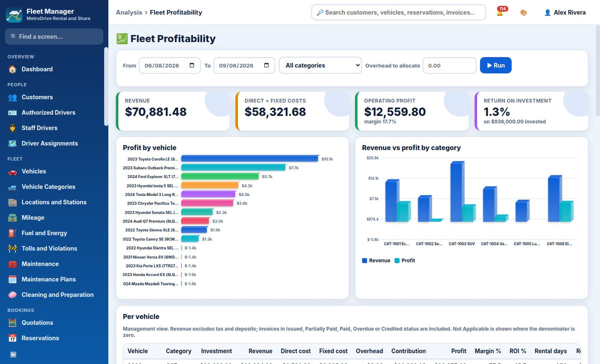Click the Locations and Stations building icon

[12, 202]
